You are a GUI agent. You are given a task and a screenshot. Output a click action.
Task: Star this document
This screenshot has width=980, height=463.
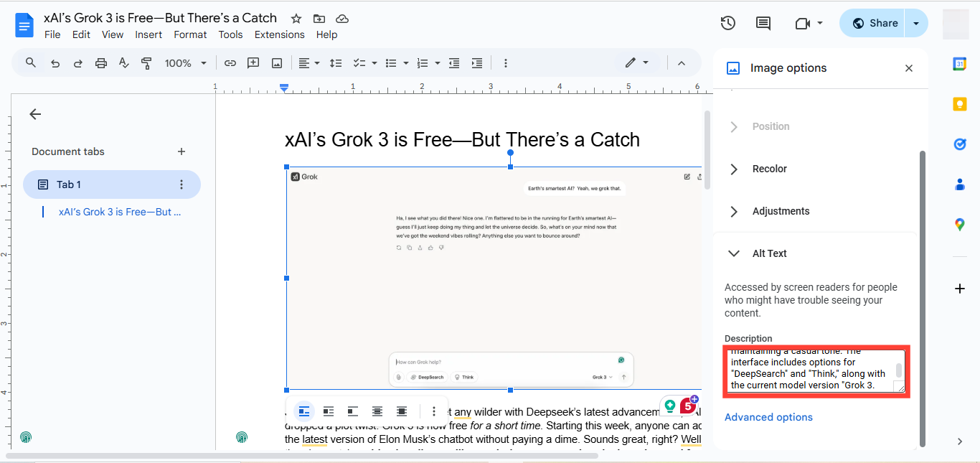pyautogui.click(x=296, y=19)
